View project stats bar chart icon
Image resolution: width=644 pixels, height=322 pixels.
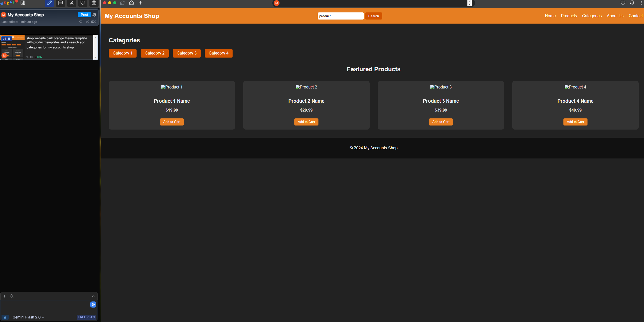click(x=87, y=22)
